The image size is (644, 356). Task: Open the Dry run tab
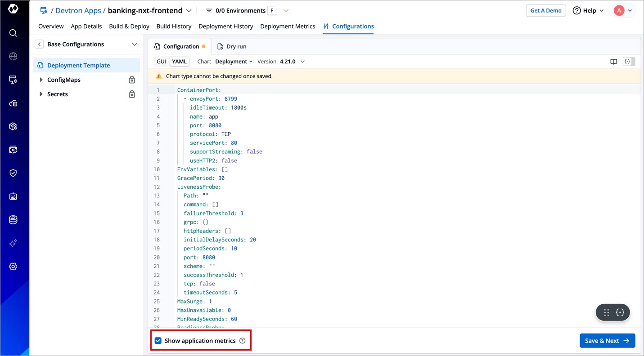click(x=232, y=46)
